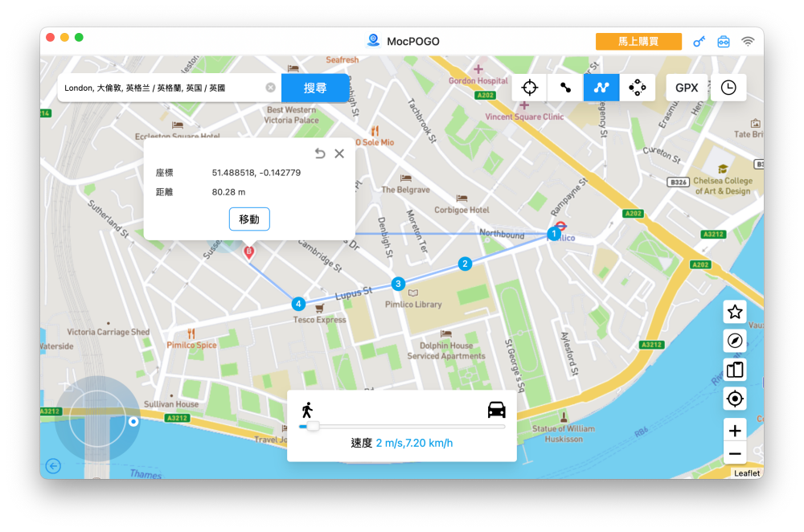Click the speed slider handle
The image size is (804, 532).
point(313,426)
